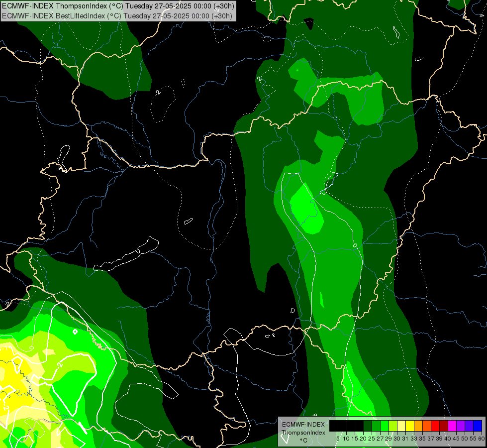This screenshot has height=448, width=487.
Task: Click the legend tick value 5
Action: [x=338, y=439]
